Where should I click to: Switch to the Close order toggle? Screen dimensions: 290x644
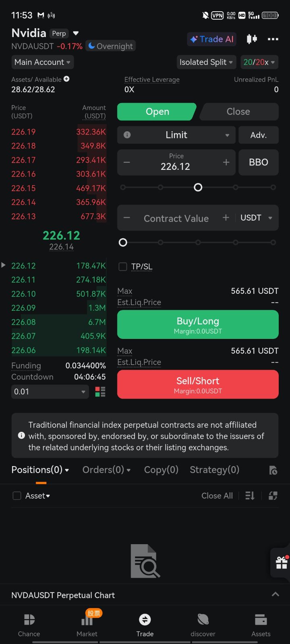tap(238, 111)
